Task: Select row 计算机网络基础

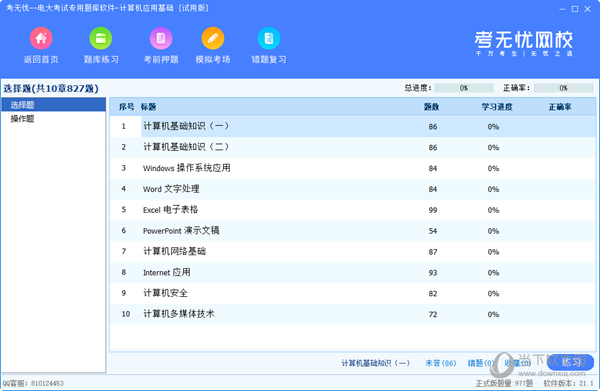Action: click(353, 252)
